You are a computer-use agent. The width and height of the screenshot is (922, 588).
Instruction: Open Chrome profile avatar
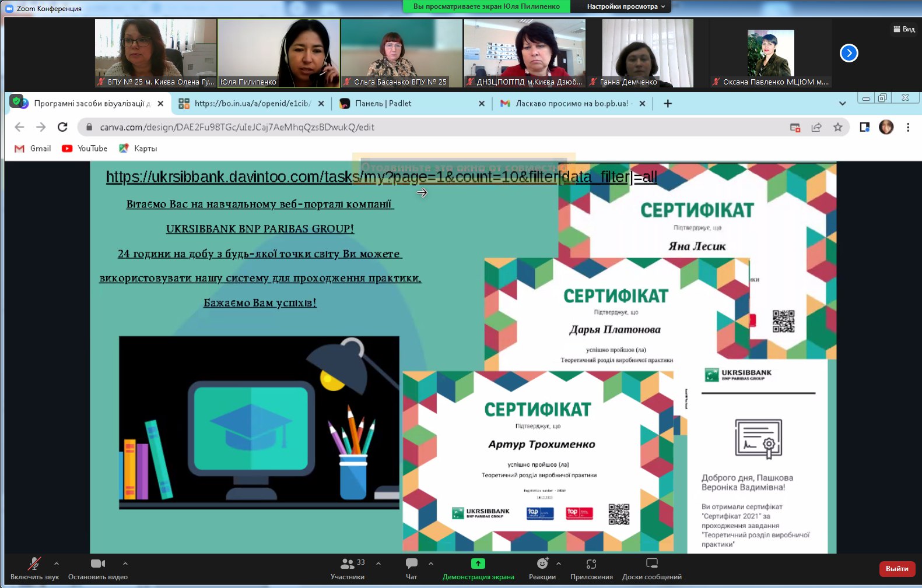[886, 127]
